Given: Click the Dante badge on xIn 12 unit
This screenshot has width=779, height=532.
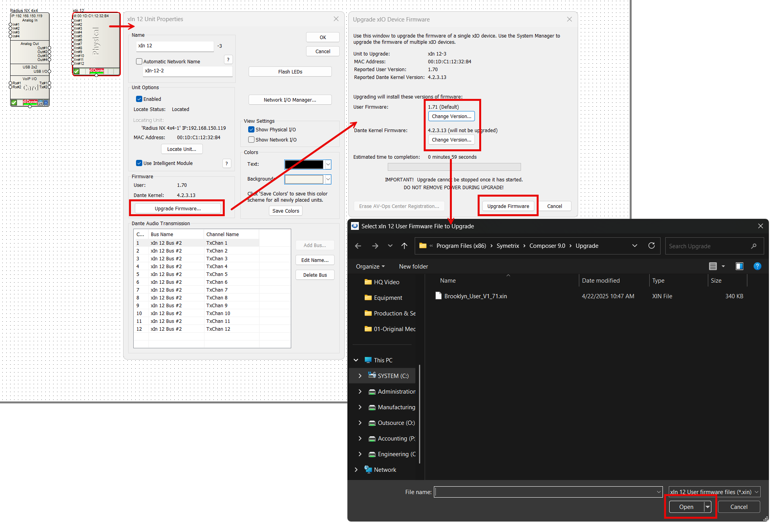Looking at the screenshot, I should pos(97,71).
